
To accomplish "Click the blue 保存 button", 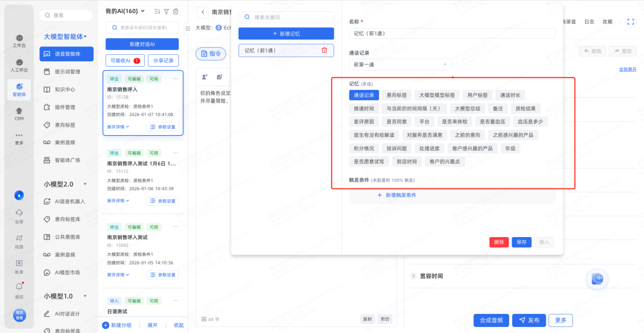I will (x=521, y=242).
